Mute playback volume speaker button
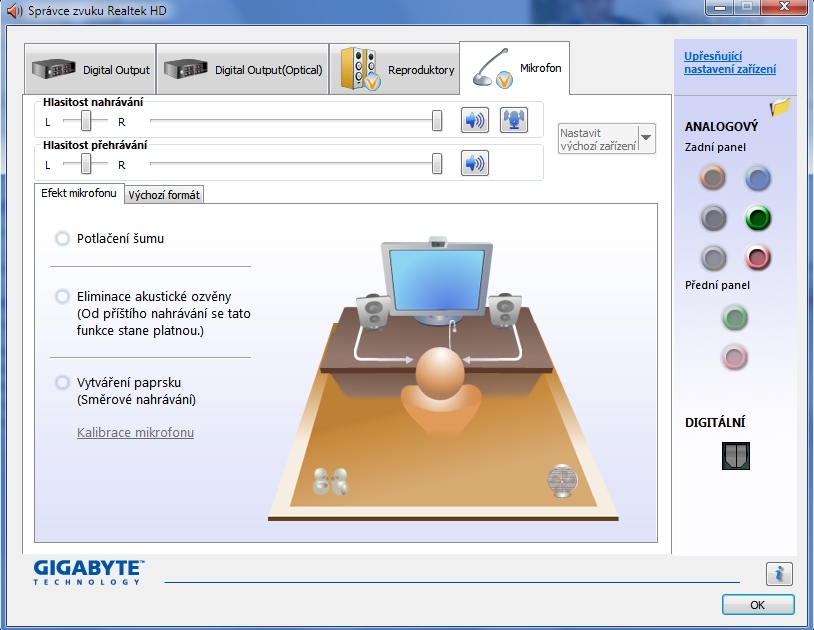Screen dimensions: 814x630 pos(474,163)
